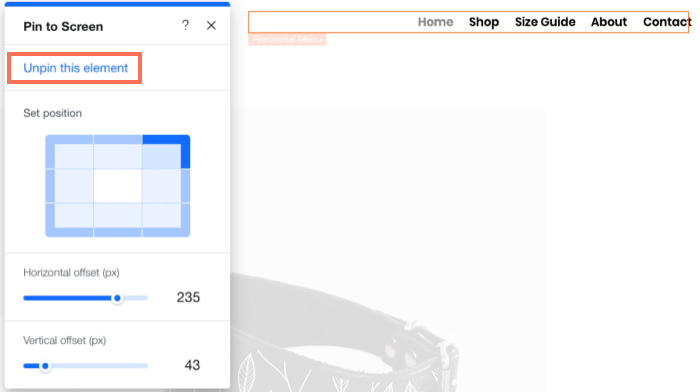
Task: Select bottom-left position in pin grid
Action: pos(69,220)
